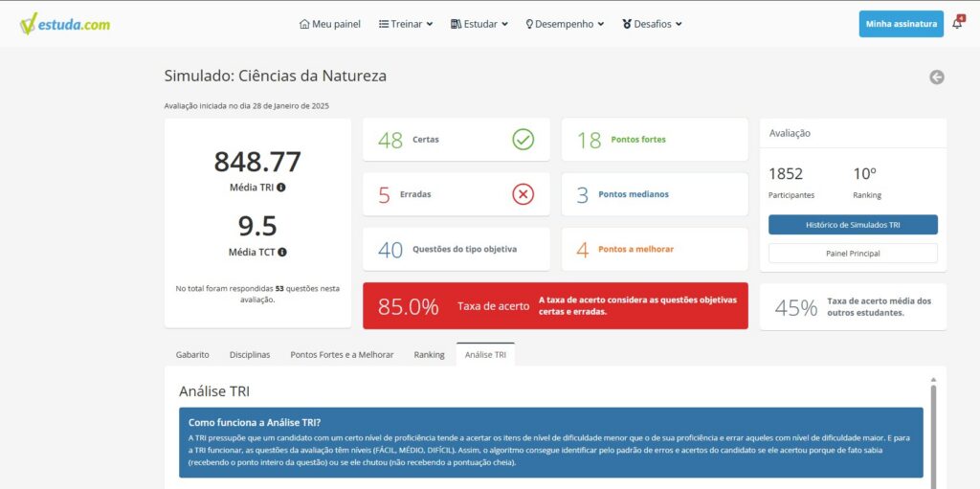Open the 48 Certas card
Image resolution: width=980 pixels, height=489 pixels.
point(457,140)
